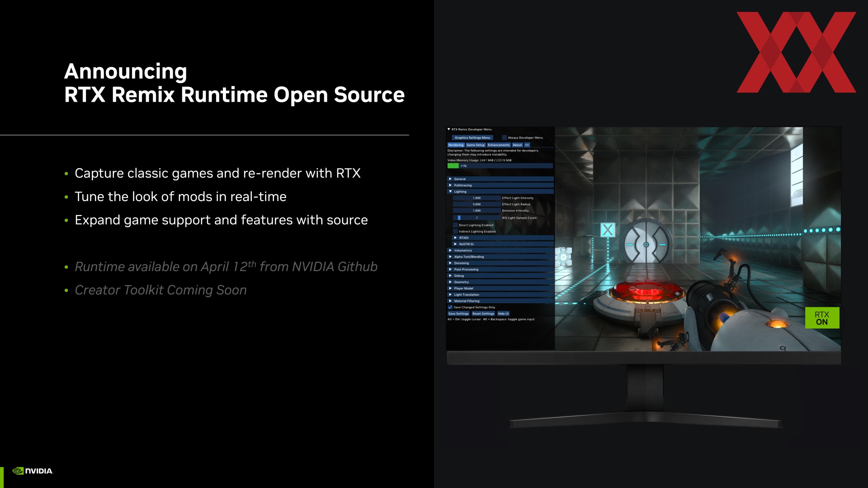Enable the Always Developer Menu checkbox
The width and height of the screenshot is (868, 488).
[x=504, y=138]
